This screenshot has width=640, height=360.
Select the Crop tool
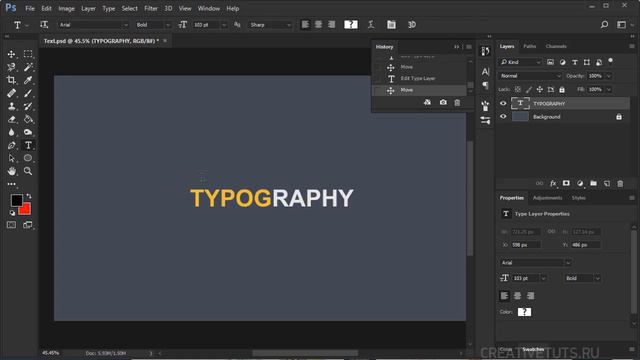click(x=11, y=80)
